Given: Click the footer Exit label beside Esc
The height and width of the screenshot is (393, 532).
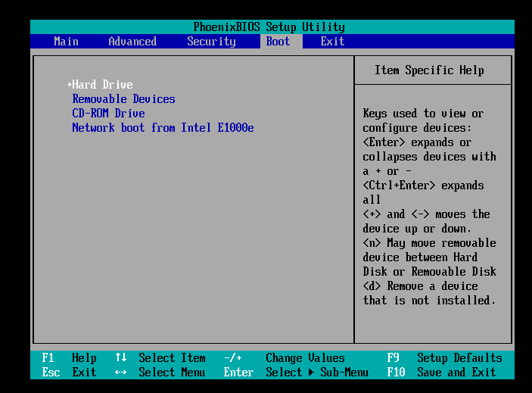Looking at the screenshot, I should (x=84, y=373).
